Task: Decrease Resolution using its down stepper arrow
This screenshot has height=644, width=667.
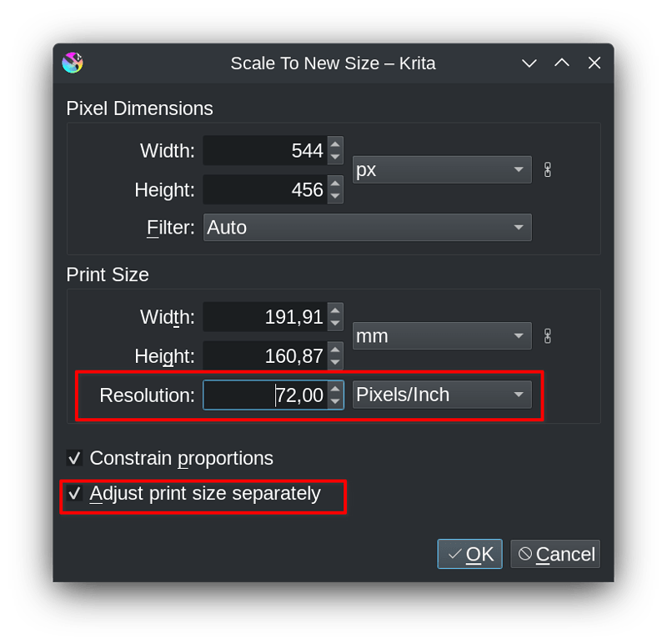Action: point(334,400)
